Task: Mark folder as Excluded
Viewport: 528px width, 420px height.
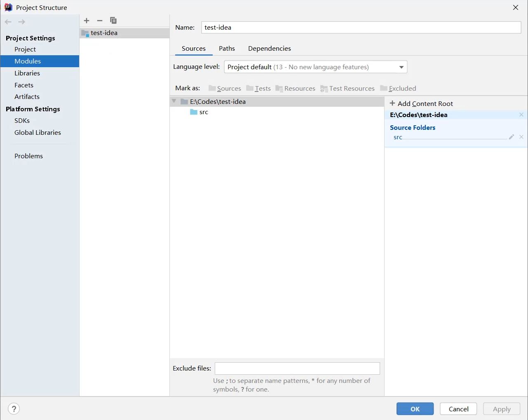Action: tap(398, 88)
